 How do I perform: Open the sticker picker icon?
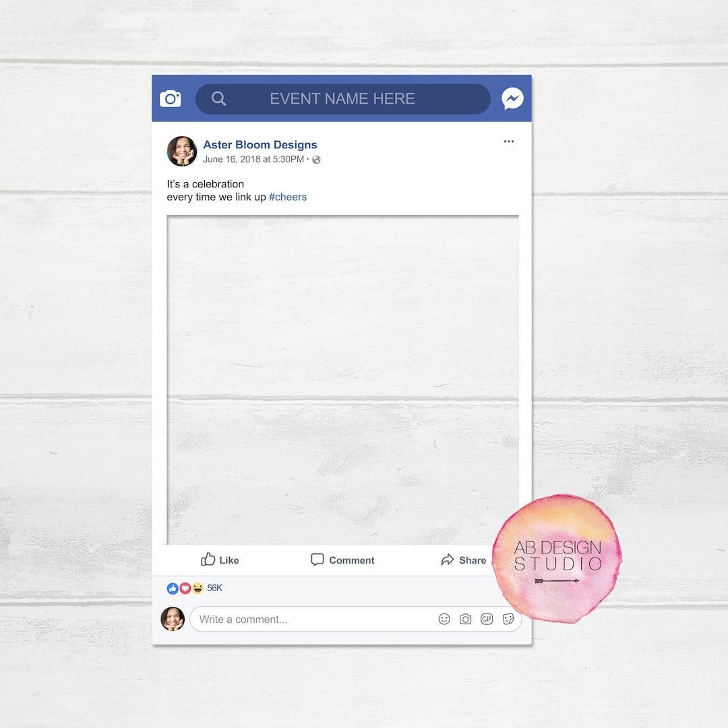pos(508,619)
